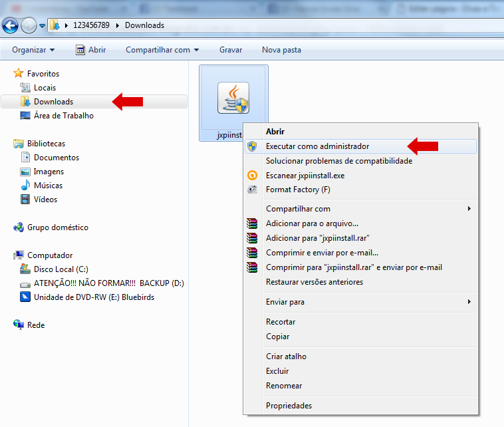The width and height of the screenshot is (504, 427).
Task: Choose Excluir in the context menu
Action: (x=277, y=371)
